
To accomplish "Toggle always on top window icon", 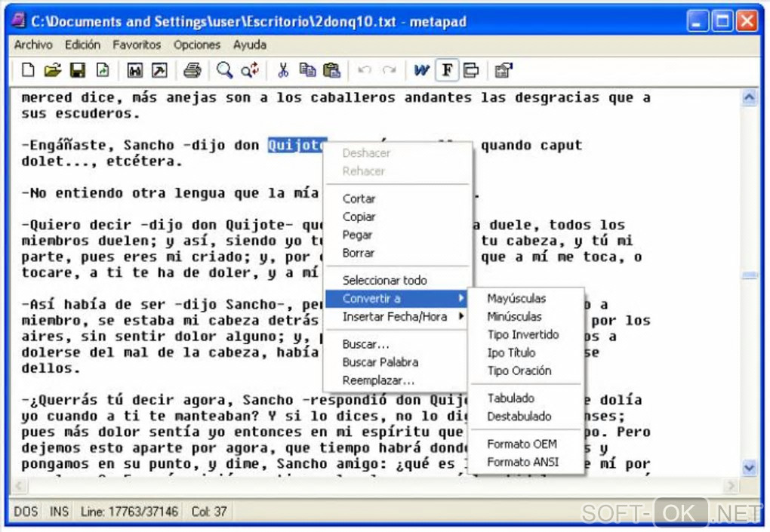I will click(471, 71).
